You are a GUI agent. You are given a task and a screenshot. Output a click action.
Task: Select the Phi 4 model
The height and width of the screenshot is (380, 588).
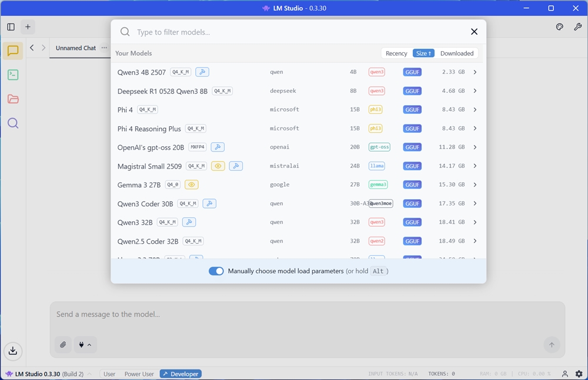pos(125,110)
